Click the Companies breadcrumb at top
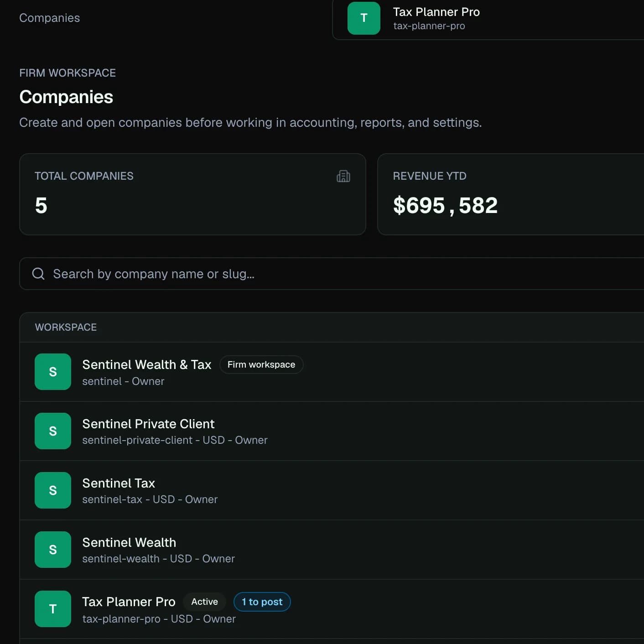 pos(49,18)
